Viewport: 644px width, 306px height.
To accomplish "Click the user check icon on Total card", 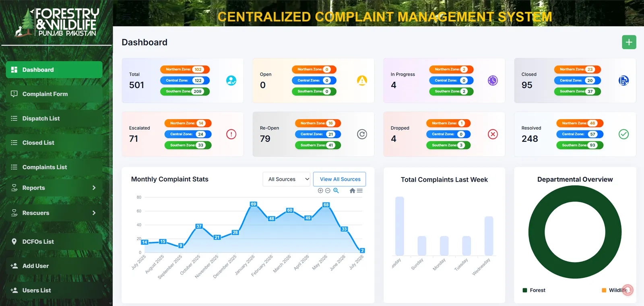I will point(231,81).
